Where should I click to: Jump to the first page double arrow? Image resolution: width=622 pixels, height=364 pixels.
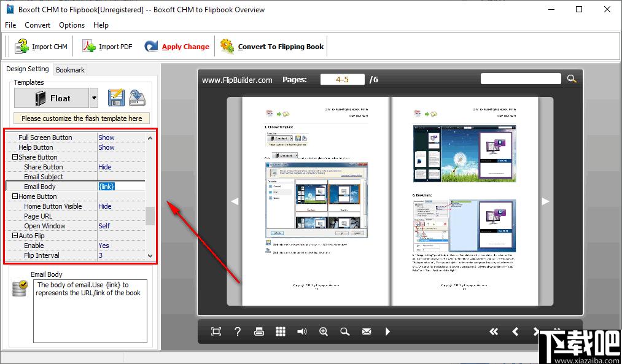[x=494, y=331]
